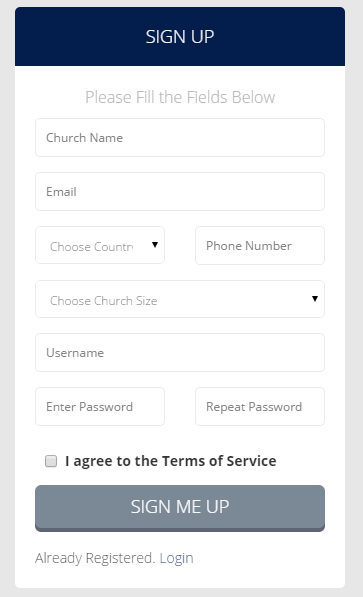This screenshot has width=363, height=597.
Task: Open the Choose Country dropdown
Action: (x=100, y=245)
